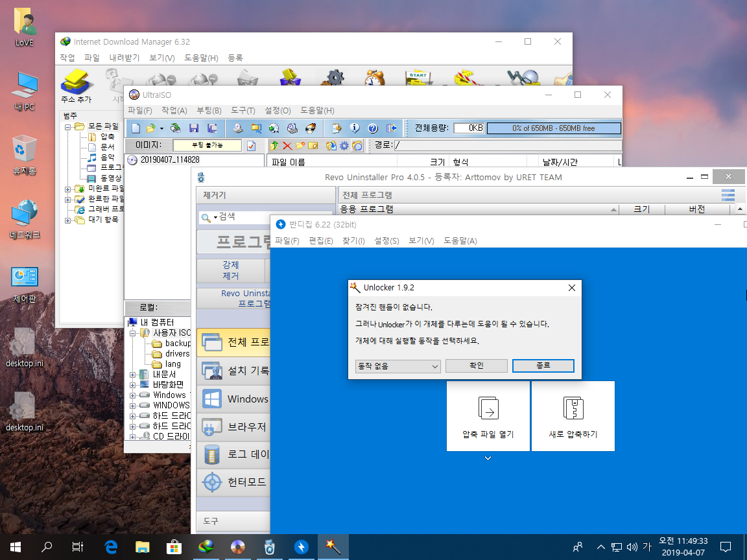The height and width of the screenshot is (560, 747).
Task: Open the Open-file dropdown arrow in UltraISO toolbar
Action: [x=161, y=128]
